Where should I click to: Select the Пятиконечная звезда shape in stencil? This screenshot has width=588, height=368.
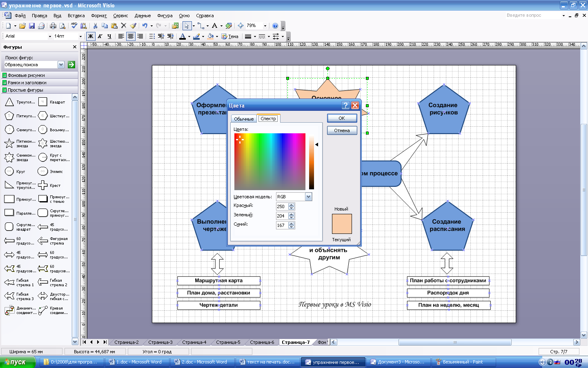20,144
